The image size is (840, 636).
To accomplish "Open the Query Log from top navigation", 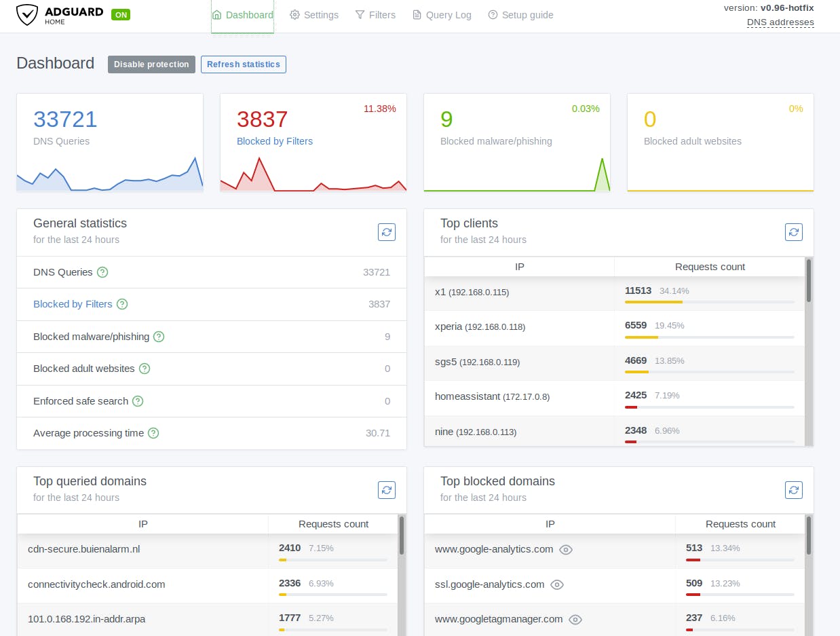I will coord(417,14).
